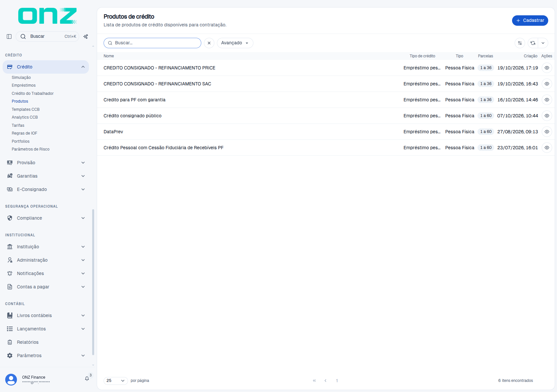The width and height of the screenshot is (557, 392).
Task: Open the Avançado filter dropdown
Action: click(235, 43)
